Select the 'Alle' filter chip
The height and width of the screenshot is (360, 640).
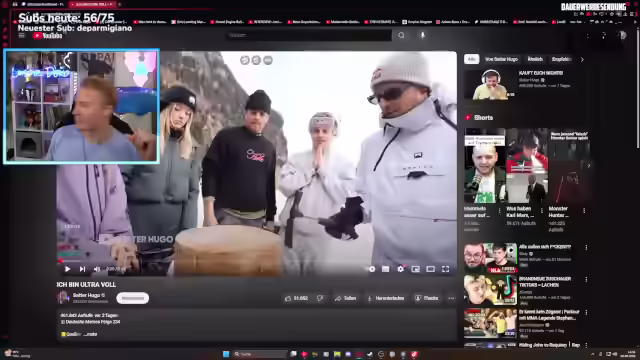[x=471, y=59]
